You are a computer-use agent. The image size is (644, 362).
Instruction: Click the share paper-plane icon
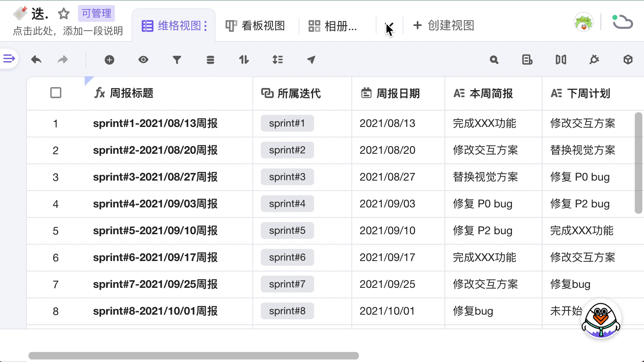coord(311,60)
